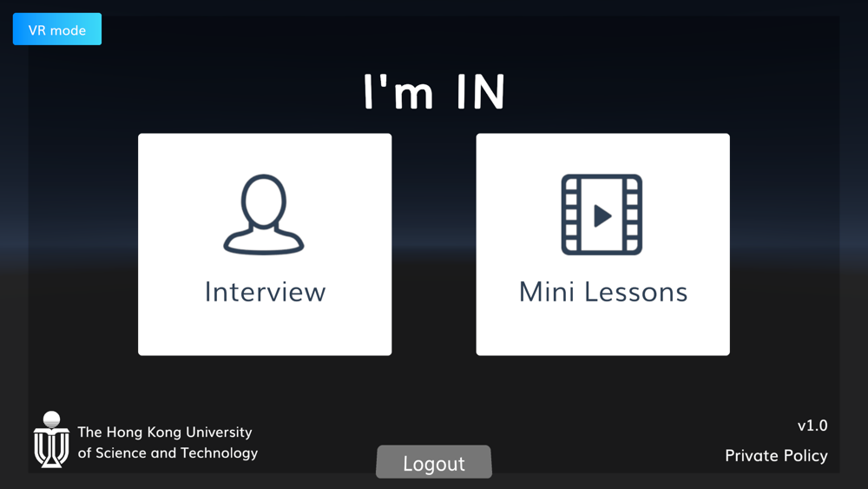
Task: Click the person silhouette icon
Action: pyautogui.click(x=264, y=215)
